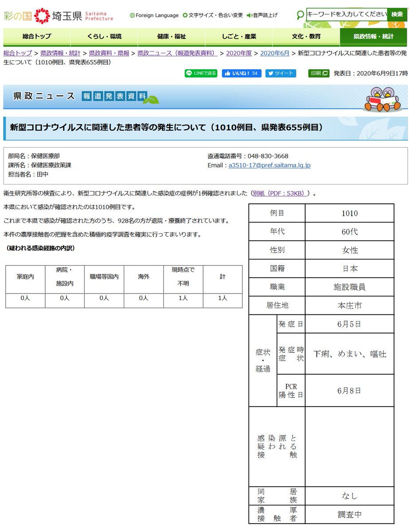Click 担当者名:田中 text
The height and width of the screenshot is (532, 409).
[x=28, y=175]
